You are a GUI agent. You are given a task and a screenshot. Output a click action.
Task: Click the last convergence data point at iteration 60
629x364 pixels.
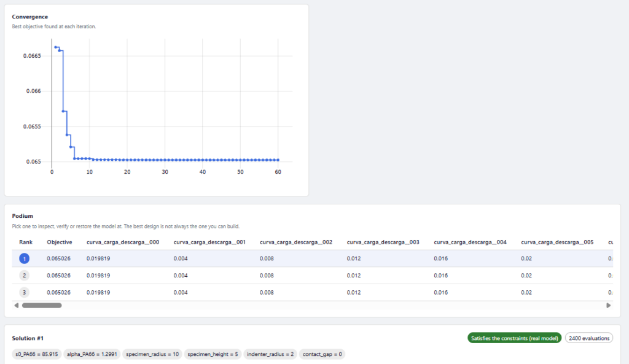(278, 160)
